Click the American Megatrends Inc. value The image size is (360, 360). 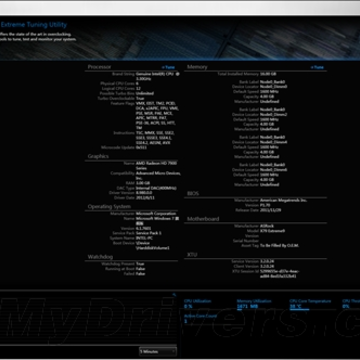point(283,200)
